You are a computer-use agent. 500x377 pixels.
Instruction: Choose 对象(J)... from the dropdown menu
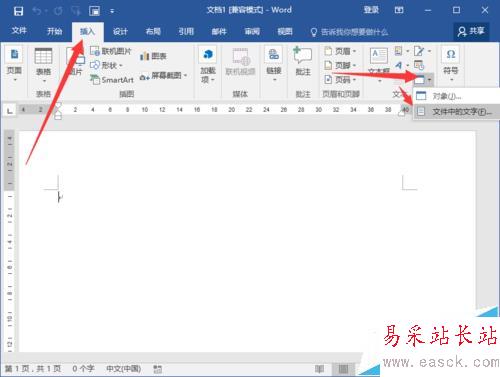tap(456, 96)
